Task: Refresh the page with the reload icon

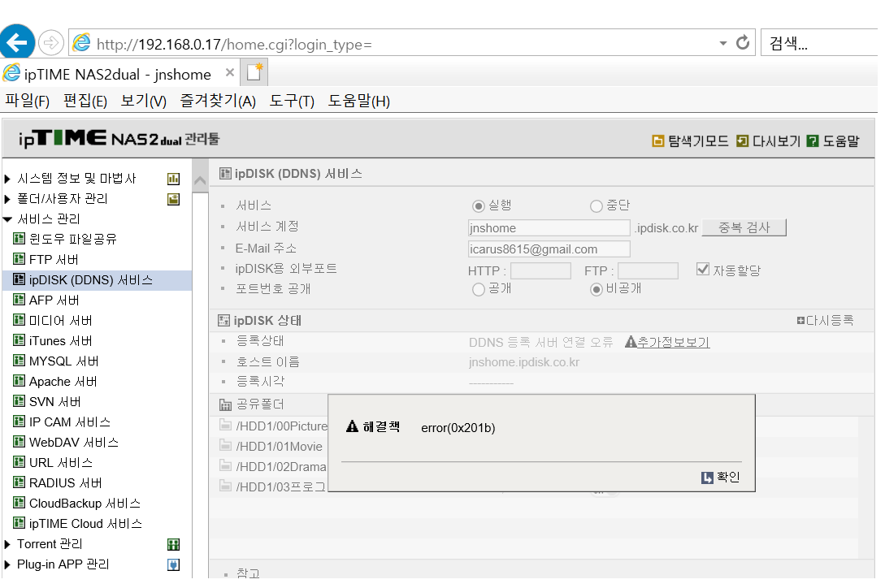Action: coord(743,43)
